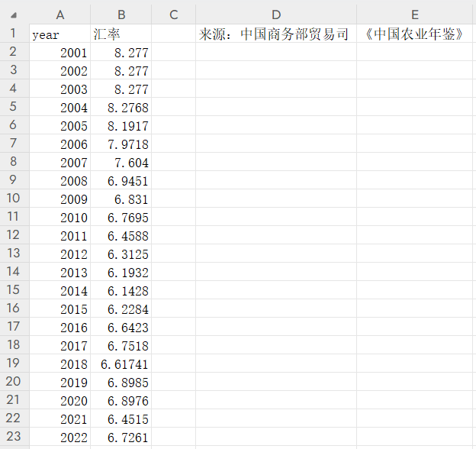Viewport: 476px width, 449px height.
Task: Select exchange rate value 6.1932
Action: point(121,272)
